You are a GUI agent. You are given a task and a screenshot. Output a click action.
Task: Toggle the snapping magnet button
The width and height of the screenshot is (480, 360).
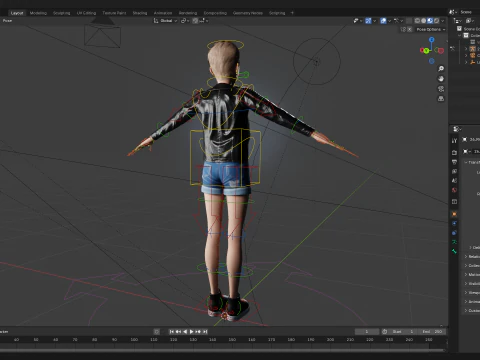point(195,21)
